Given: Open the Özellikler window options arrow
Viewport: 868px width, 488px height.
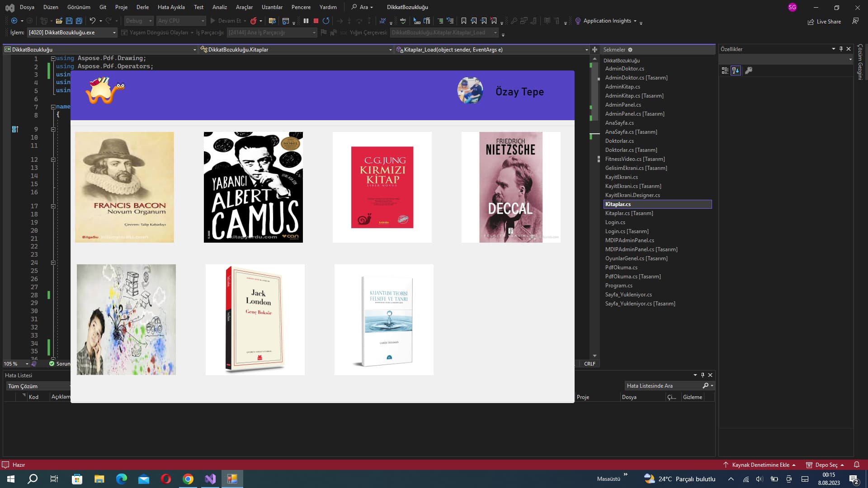Looking at the screenshot, I should point(833,49).
